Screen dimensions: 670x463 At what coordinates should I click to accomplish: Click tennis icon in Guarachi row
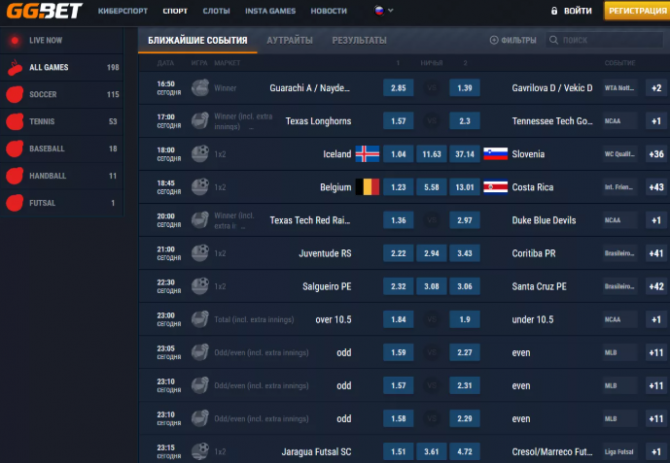[200, 88]
